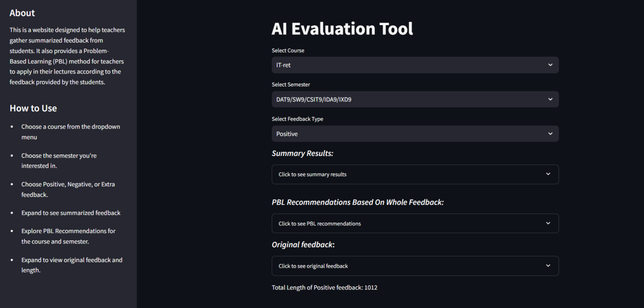
Task: Click the About heading in sidebar
Action: point(22,13)
